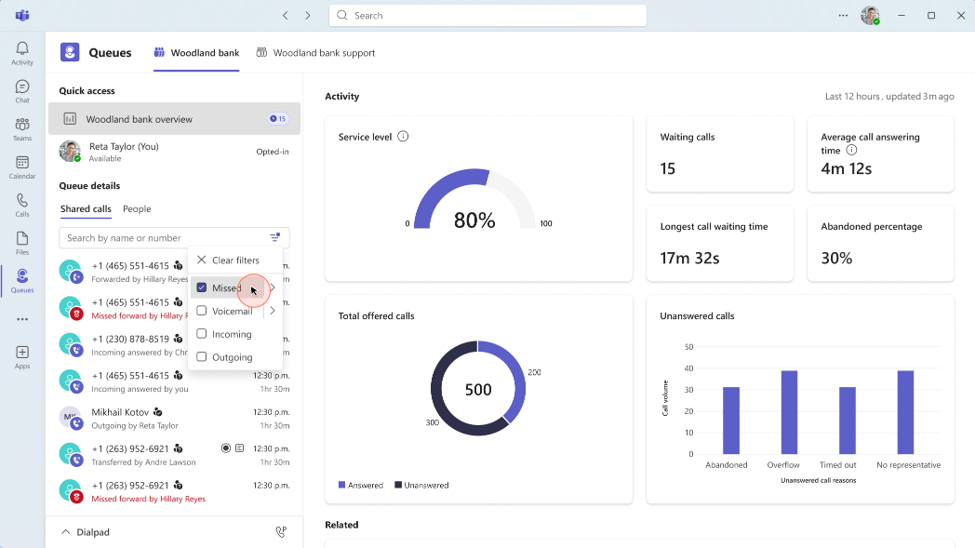This screenshot has width=975, height=548.
Task: Click recording icon on Transferred by Andre Lawson call
Action: click(226, 448)
